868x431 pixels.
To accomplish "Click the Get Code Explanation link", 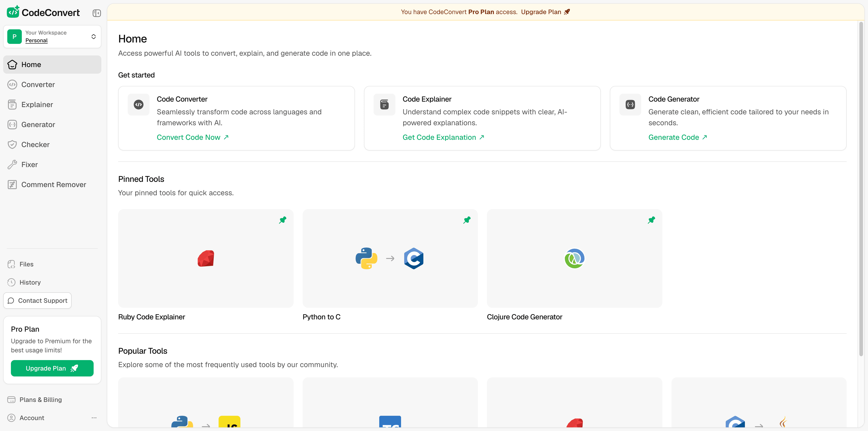I will pyautogui.click(x=444, y=137).
